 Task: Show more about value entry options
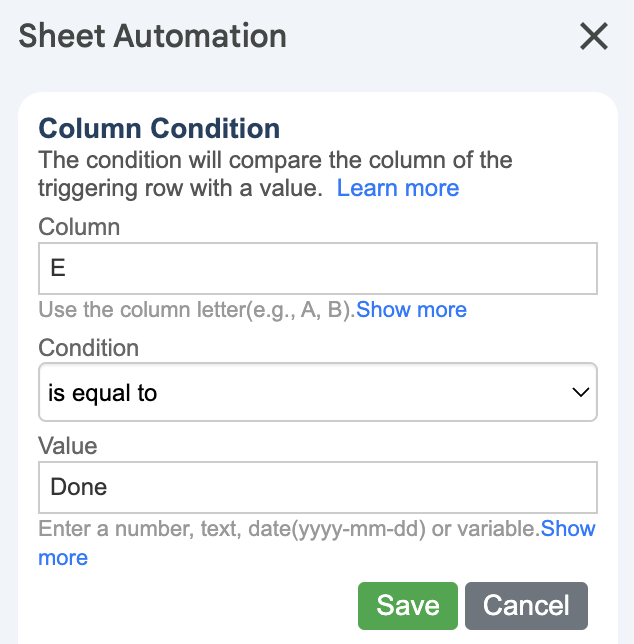pos(567,528)
